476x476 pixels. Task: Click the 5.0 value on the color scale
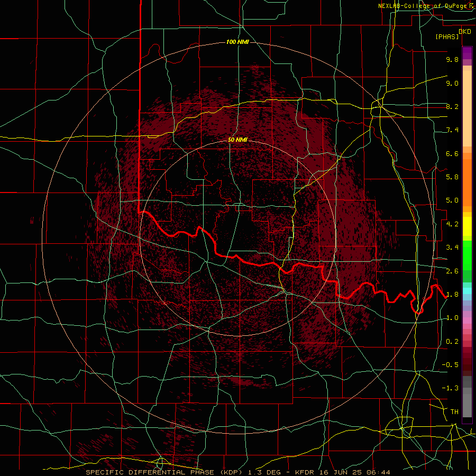452,200
